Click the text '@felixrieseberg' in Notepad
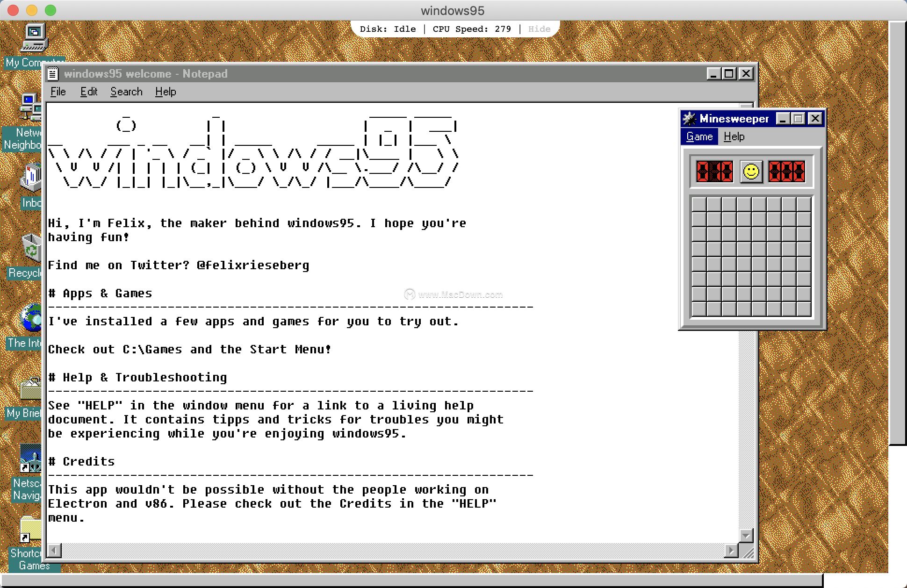 (253, 265)
